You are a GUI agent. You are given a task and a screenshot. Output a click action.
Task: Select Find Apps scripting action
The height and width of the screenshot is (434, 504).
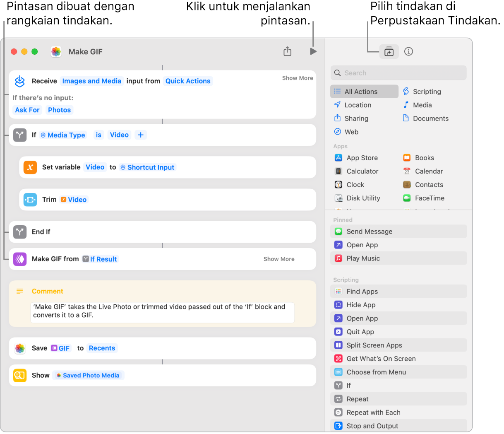click(399, 292)
